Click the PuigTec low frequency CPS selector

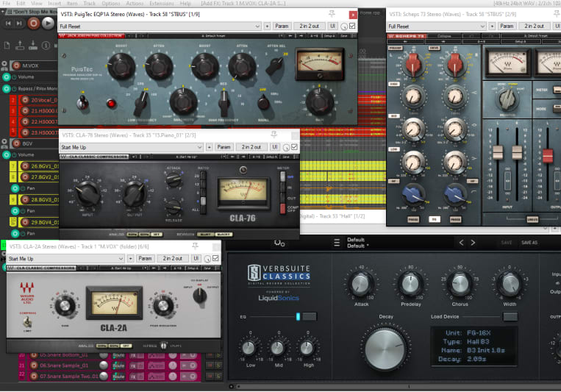coord(140,103)
